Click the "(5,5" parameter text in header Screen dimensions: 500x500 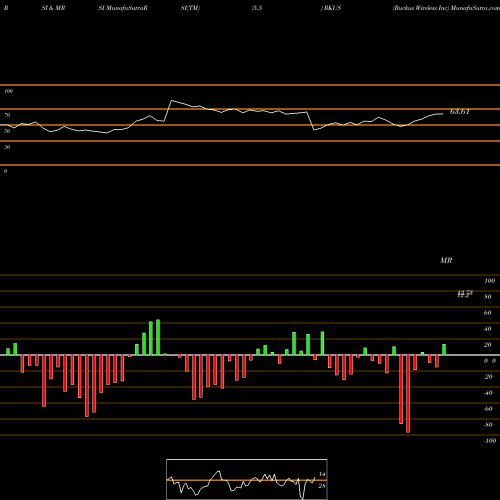[x=257, y=8]
